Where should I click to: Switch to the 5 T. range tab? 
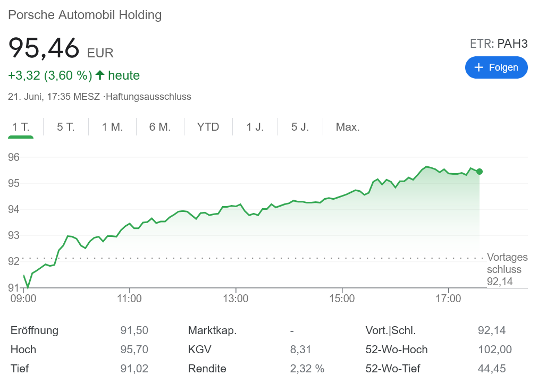tap(66, 127)
